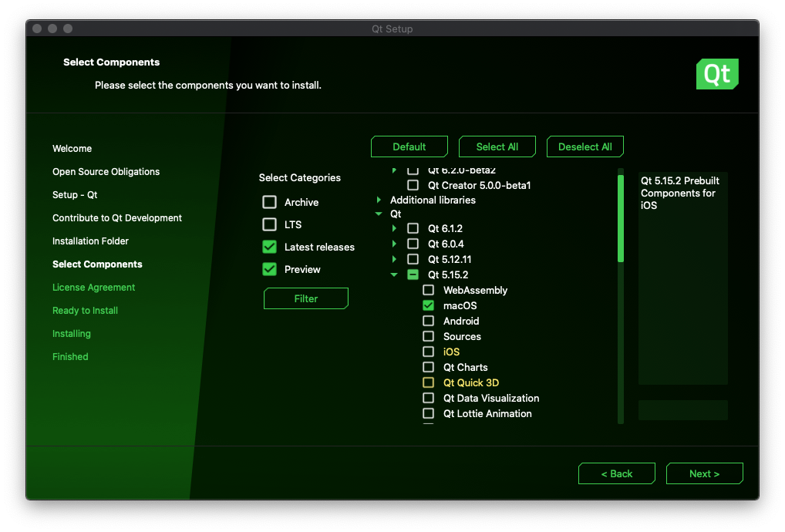
Task: Check the Android component box
Action: tap(429, 321)
